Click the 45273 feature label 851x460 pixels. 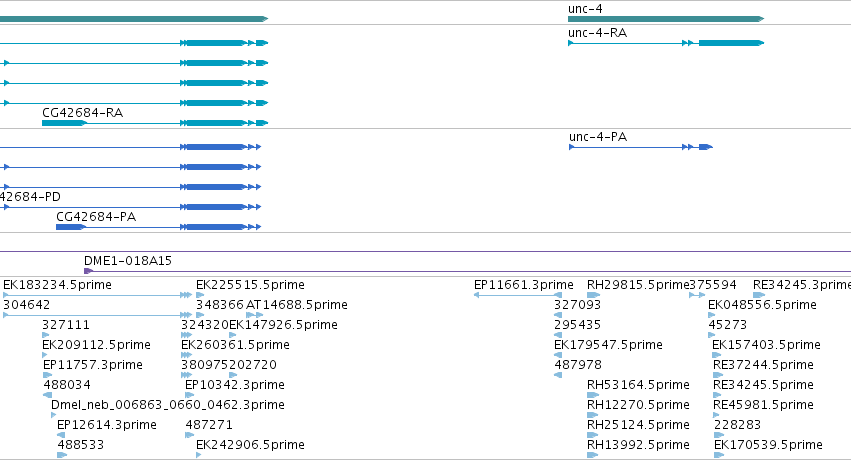728,325
